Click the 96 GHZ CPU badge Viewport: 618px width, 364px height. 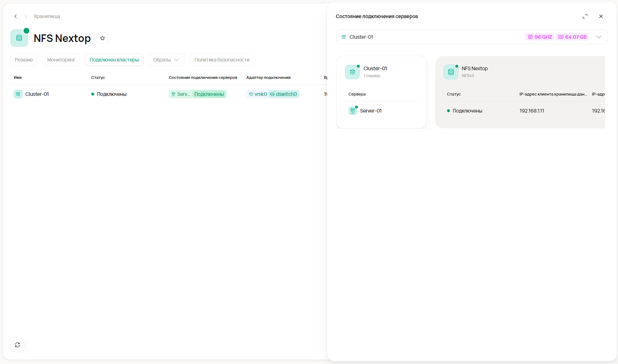[x=540, y=37]
